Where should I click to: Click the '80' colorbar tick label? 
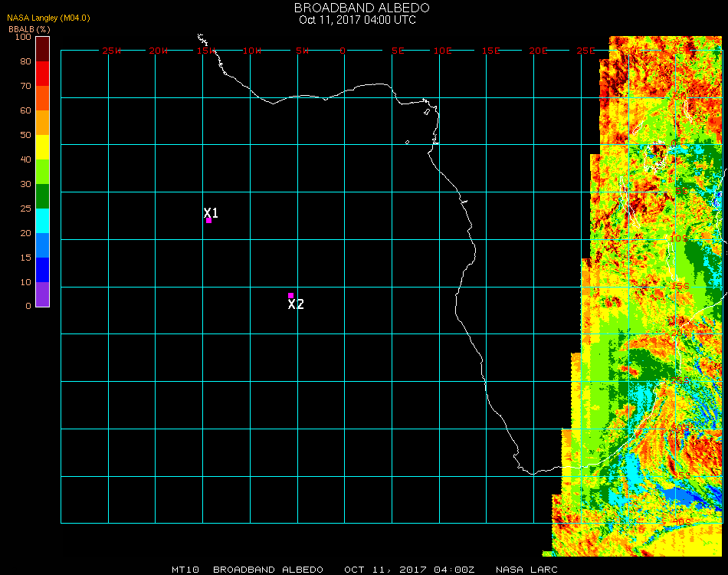click(x=25, y=61)
